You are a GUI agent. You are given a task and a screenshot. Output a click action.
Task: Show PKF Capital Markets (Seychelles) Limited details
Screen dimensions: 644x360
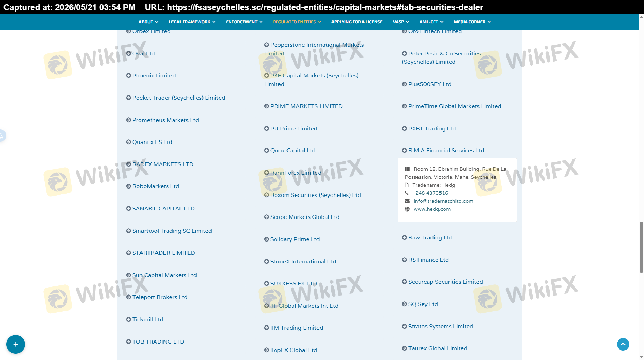[x=311, y=80]
